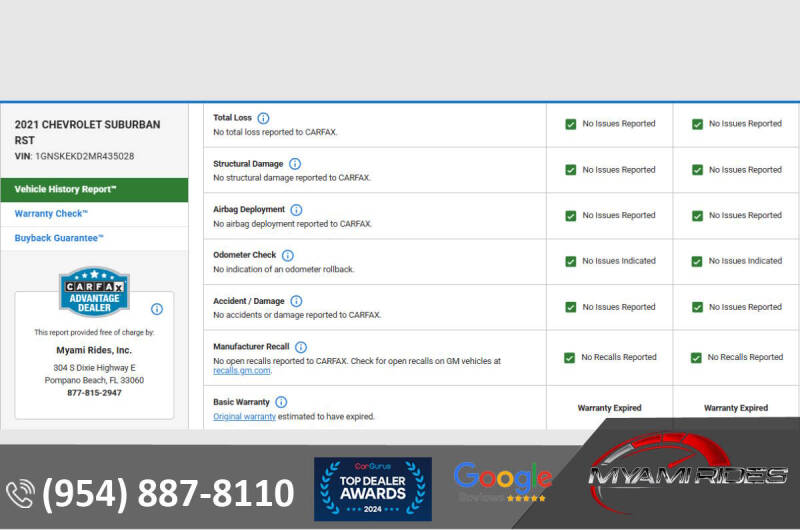This screenshot has height=530, width=800.
Task: Click info icon next to Total Loss
Action: pyautogui.click(x=263, y=118)
